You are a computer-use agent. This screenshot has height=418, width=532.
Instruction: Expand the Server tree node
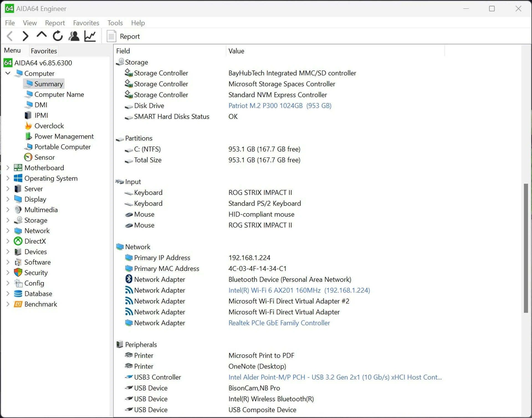click(x=8, y=189)
